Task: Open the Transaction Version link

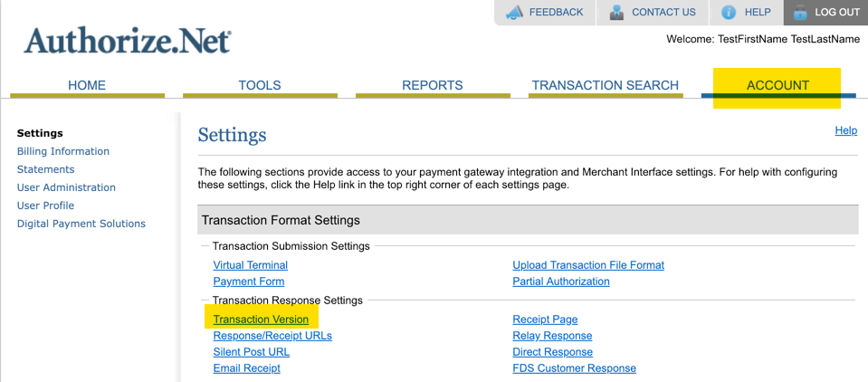Action: click(x=261, y=320)
